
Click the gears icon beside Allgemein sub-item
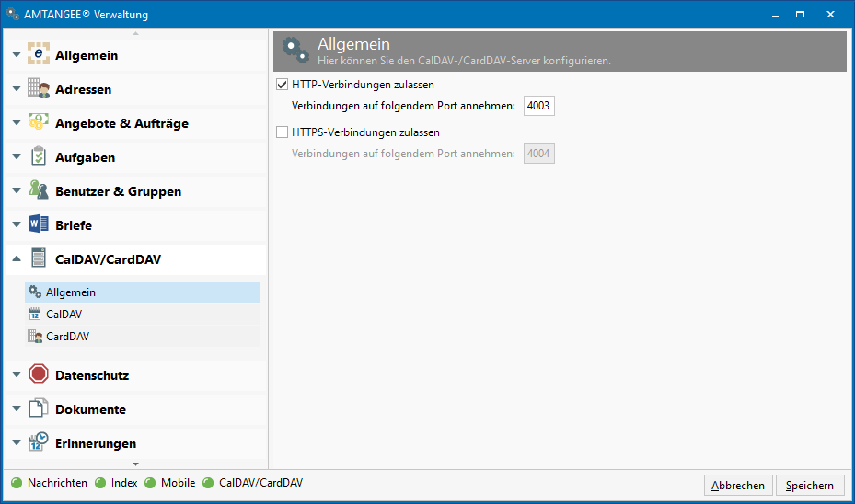(35, 292)
